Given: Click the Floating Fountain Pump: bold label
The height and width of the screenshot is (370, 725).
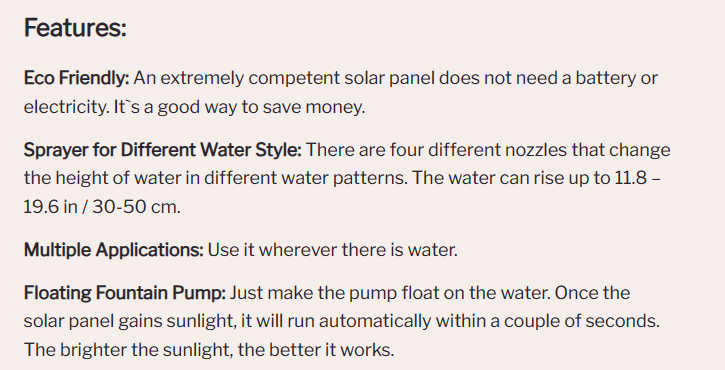Looking at the screenshot, I should (125, 293).
